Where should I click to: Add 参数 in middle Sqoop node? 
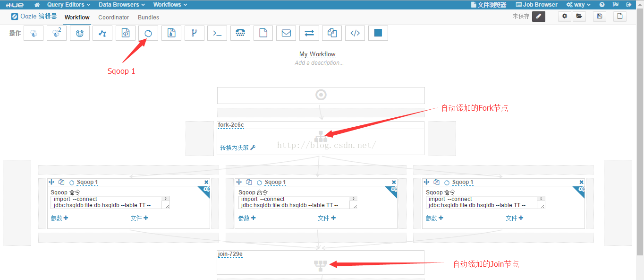pos(247,218)
